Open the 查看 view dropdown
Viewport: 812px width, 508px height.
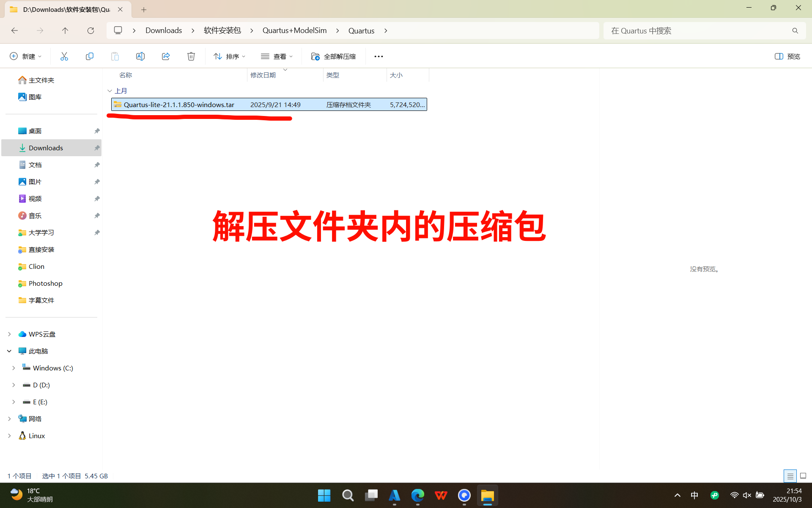coord(277,56)
